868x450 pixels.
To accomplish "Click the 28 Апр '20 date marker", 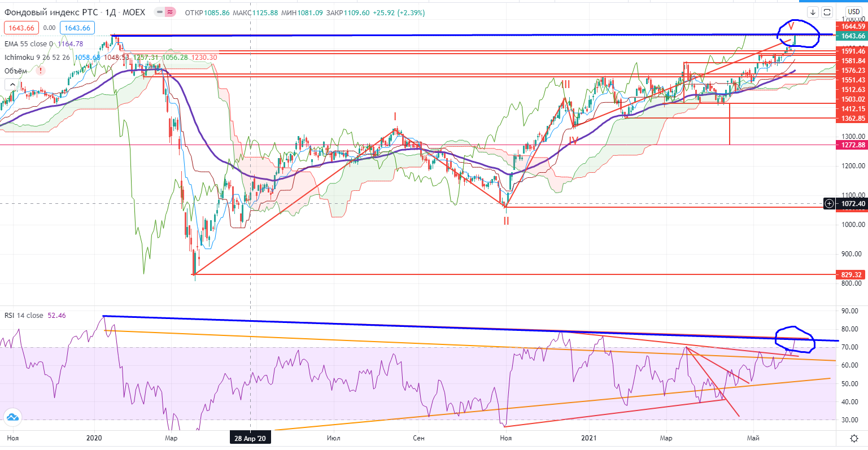I will click(x=250, y=438).
